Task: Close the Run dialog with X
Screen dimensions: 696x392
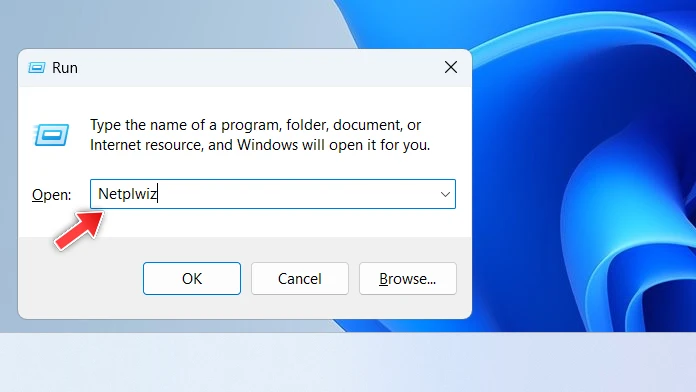Action: pos(451,67)
